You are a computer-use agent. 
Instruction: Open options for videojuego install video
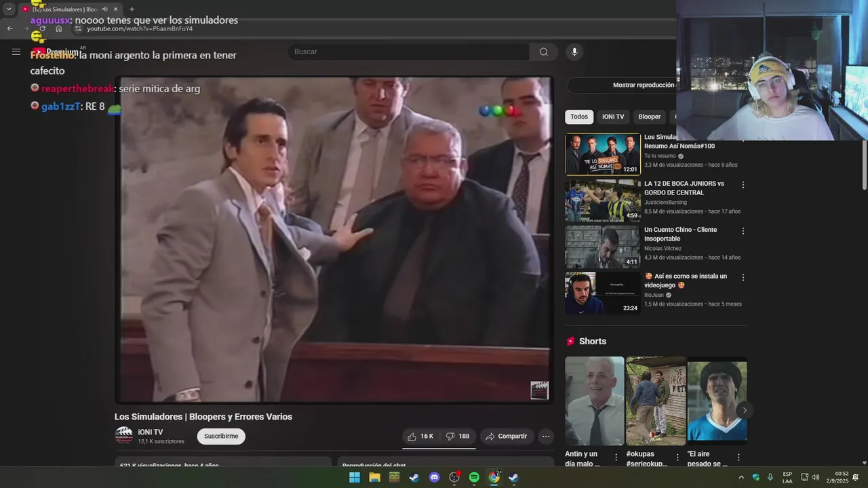coord(743,277)
